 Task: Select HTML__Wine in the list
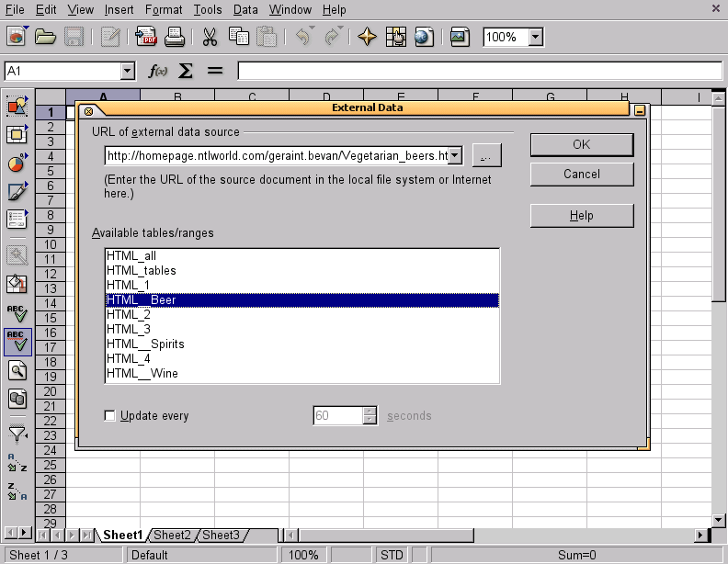[x=302, y=374]
